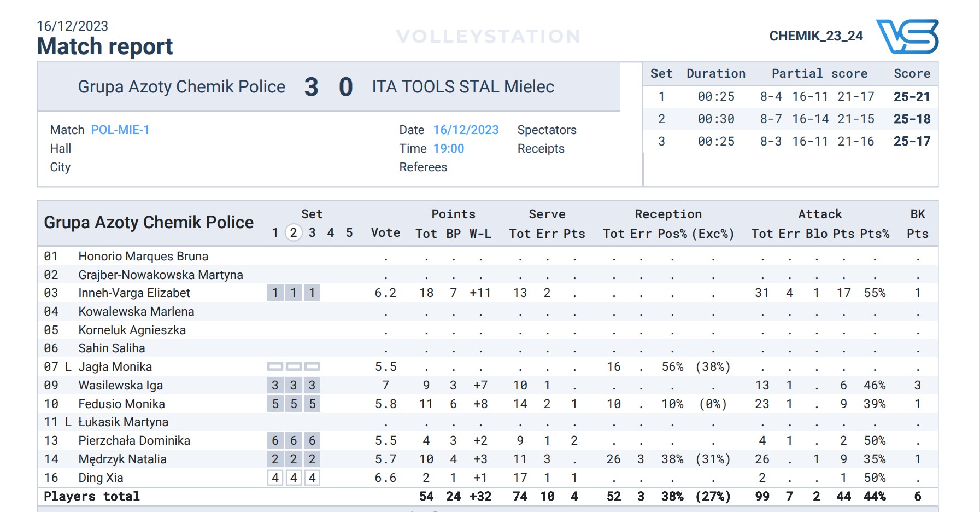Click the Reception column group header
This screenshot has width=980, height=512.
point(668,214)
